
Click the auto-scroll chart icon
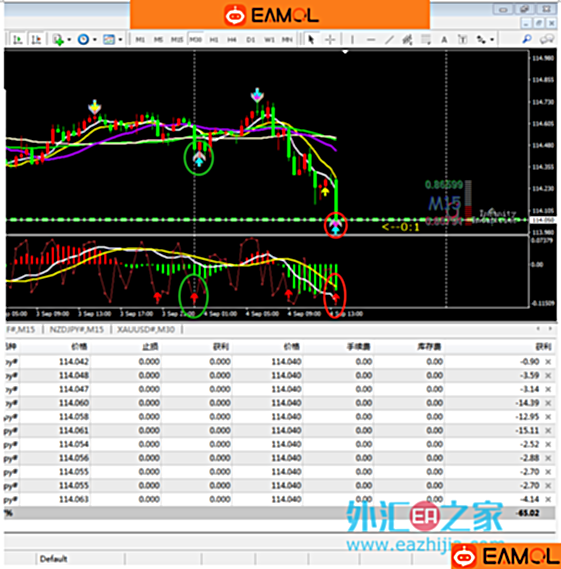pyautogui.click(x=17, y=39)
